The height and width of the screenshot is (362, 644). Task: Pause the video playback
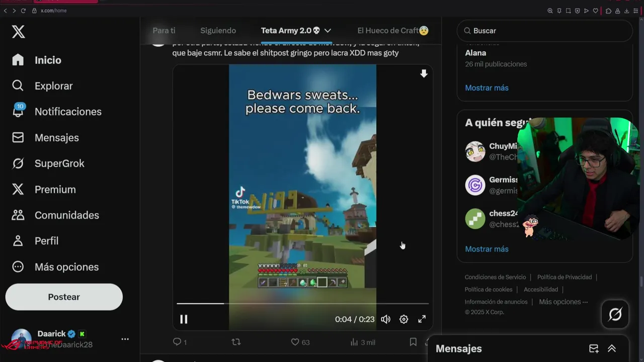(x=184, y=319)
